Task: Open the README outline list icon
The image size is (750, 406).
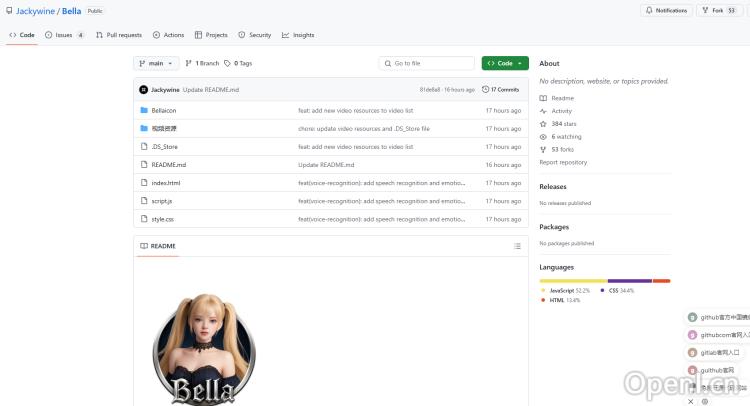Action: pos(517,246)
